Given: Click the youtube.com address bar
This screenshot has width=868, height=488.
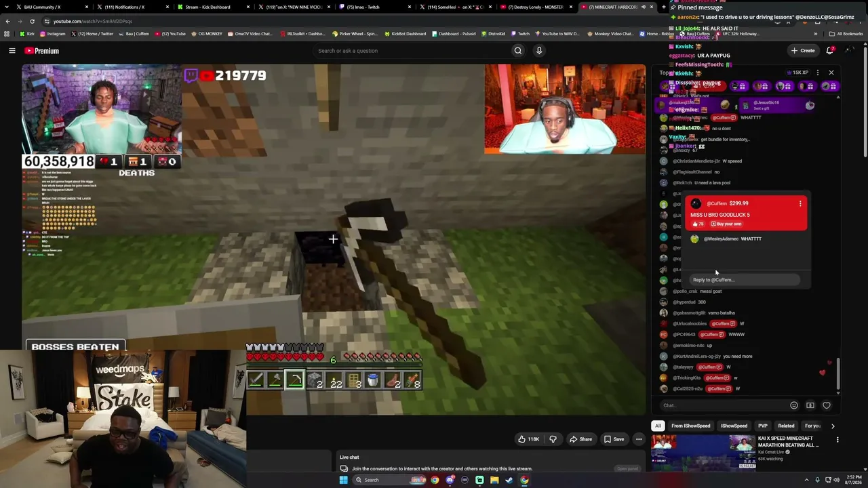Looking at the screenshot, I should tap(380, 21).
